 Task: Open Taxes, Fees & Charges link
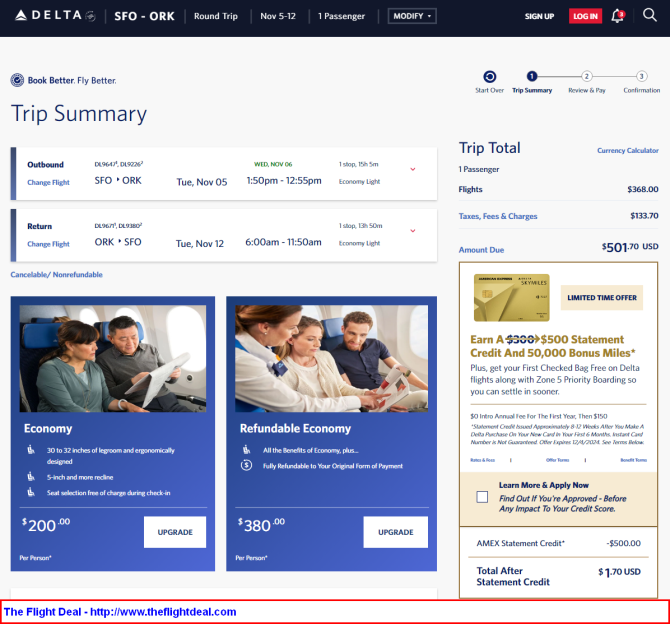tap(498, 216)
